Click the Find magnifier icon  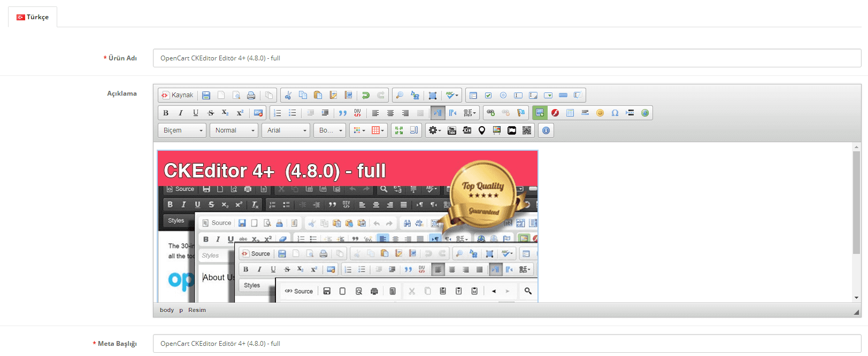400,95
